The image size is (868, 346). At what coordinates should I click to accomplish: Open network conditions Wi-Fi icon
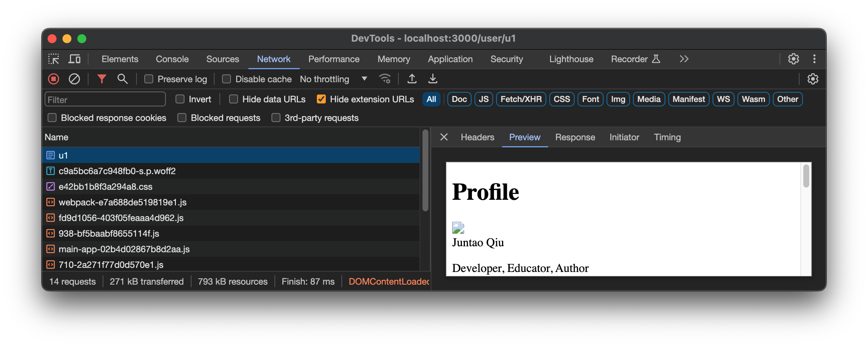pyautogui.click(x=385, y=79)
